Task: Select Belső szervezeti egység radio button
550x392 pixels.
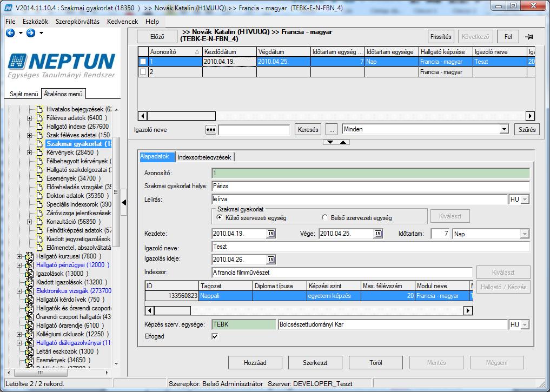Action: pyautogui.click(x=324, y=218)
